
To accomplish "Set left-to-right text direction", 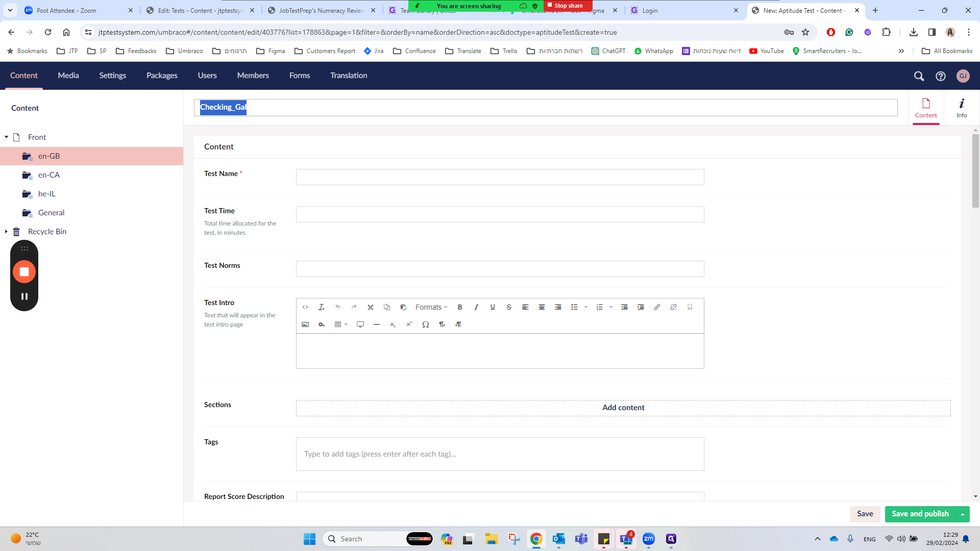I will (x=442, y=324).
